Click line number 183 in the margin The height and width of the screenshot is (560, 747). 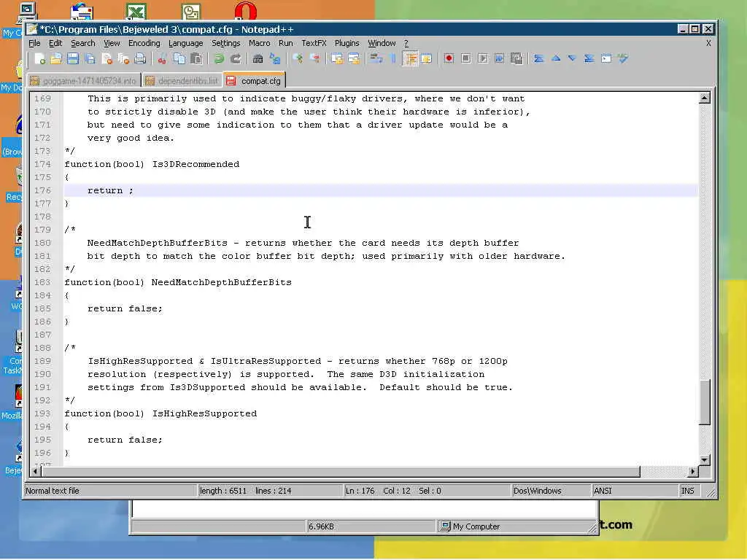point(42,282)
